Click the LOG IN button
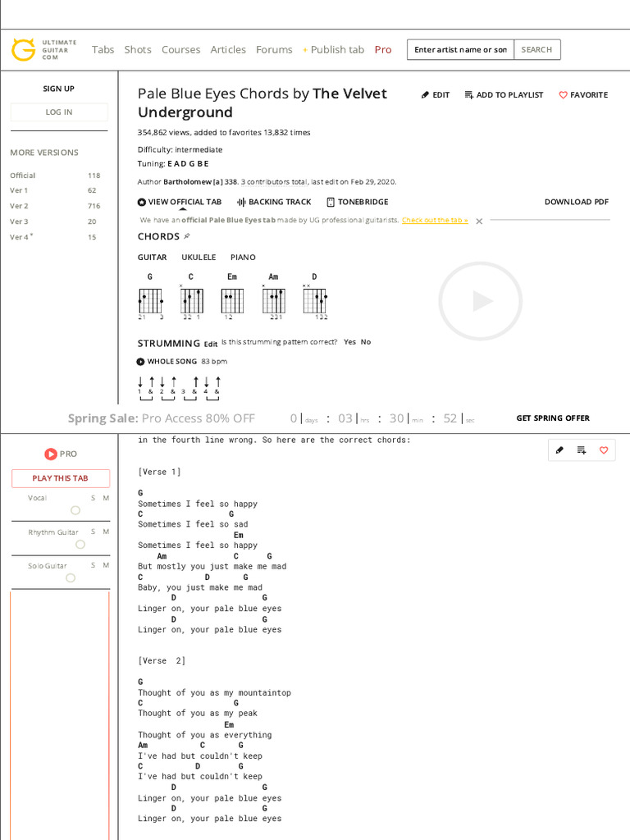The image size is (630, 840). click(59, 112)
